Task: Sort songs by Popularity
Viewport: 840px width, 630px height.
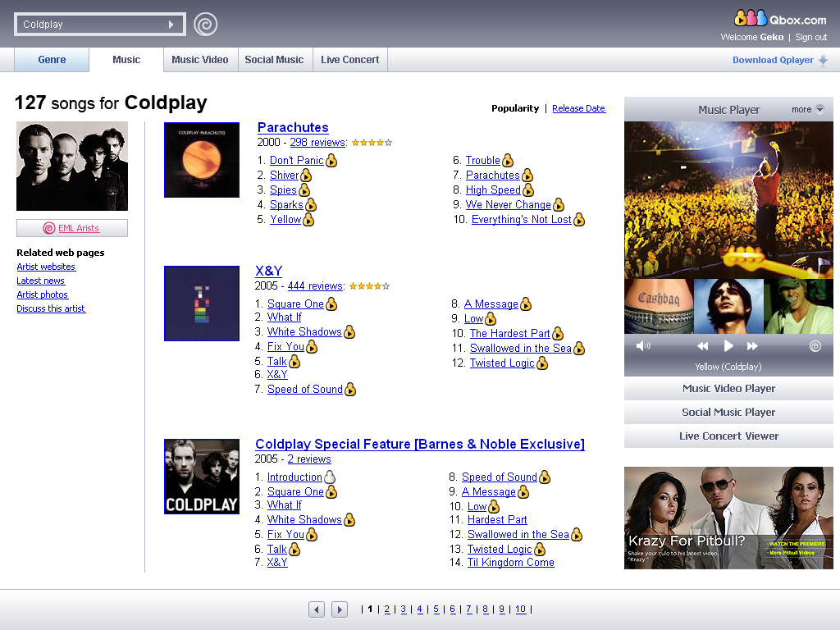Action: pos(515,108)
